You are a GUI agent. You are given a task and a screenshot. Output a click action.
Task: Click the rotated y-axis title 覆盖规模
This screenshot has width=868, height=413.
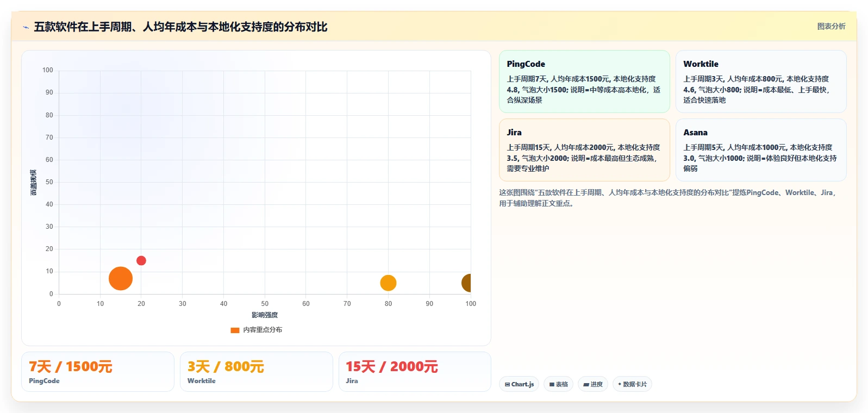[x=34, y=183]
